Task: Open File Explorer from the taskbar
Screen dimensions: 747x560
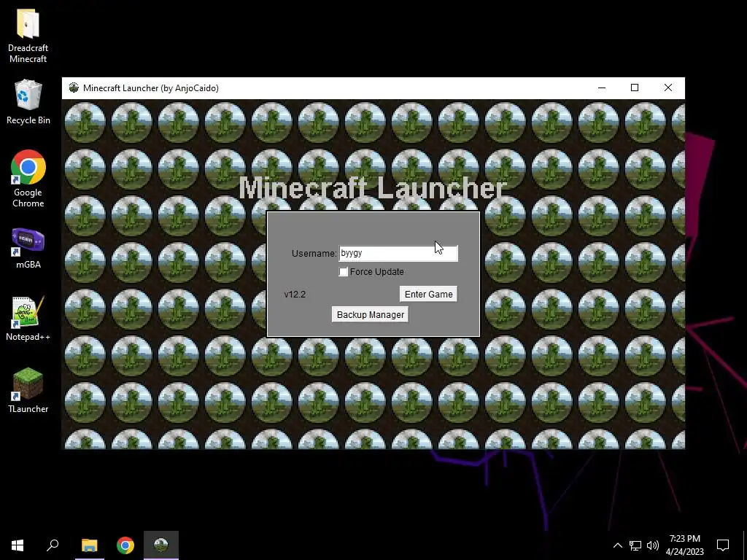Action: tap(90, 545)
